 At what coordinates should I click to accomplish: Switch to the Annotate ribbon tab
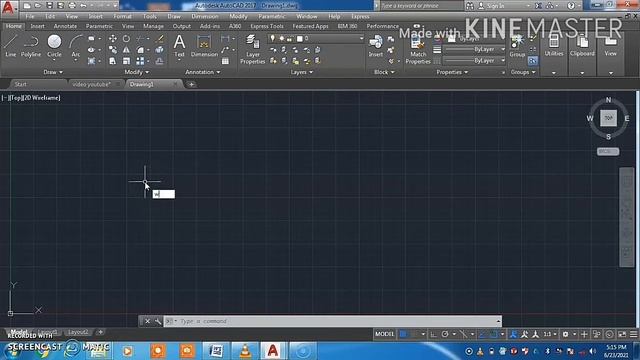65,26
